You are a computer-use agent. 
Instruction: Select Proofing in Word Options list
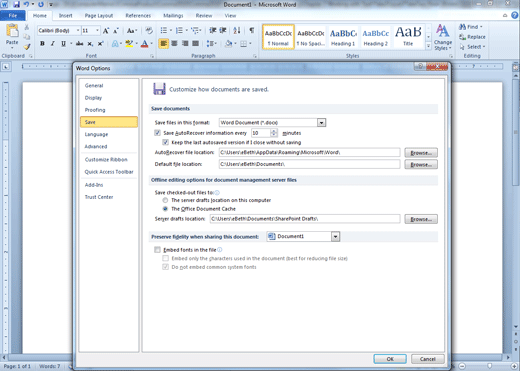109,110
